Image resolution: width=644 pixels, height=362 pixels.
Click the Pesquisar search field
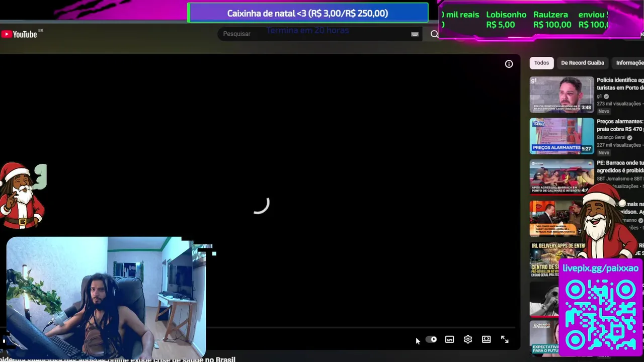coord(314,34)
